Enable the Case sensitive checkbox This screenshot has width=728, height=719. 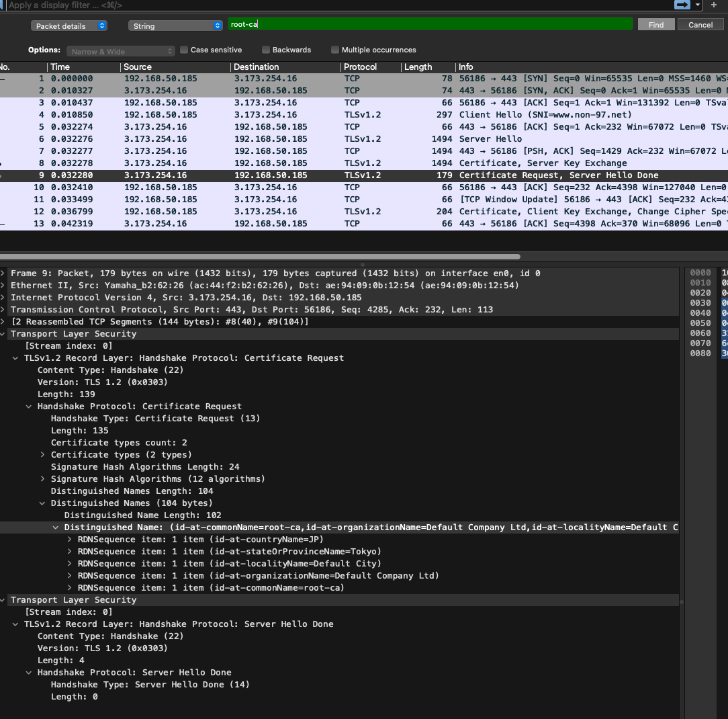click(x=185, y=50)
